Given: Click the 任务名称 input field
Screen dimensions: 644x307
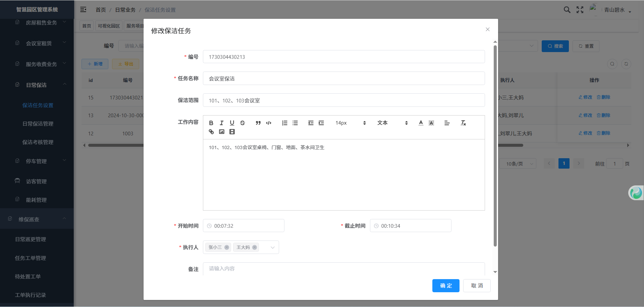Looking at the screenshot, I should click(x=343, y=79).
